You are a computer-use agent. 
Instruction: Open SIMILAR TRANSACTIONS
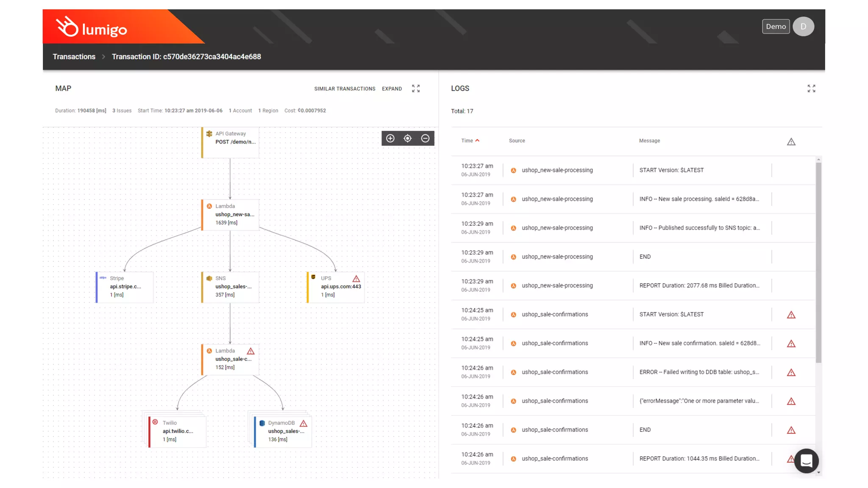pyautogui.click(x=345, y=89)
